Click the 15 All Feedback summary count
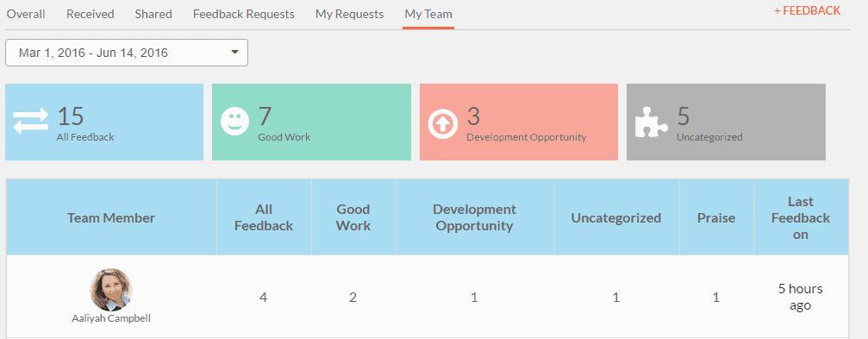Screen dimensions: 868x339 tap(71, 116)
